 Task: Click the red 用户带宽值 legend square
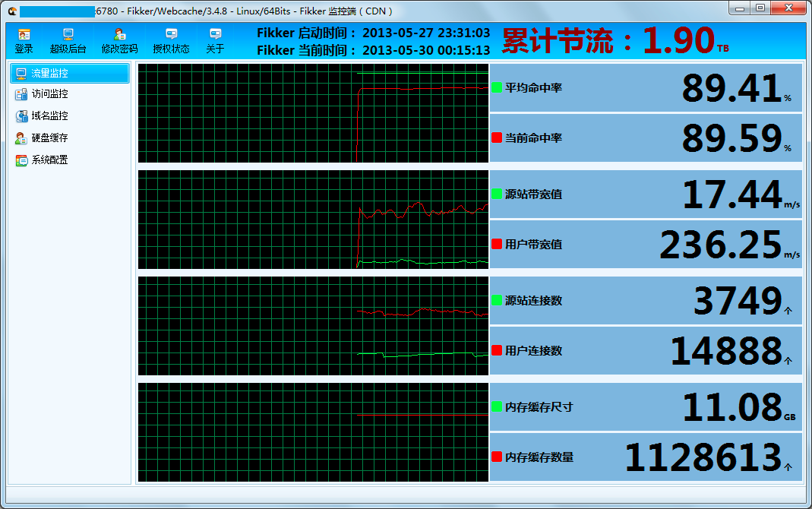(497, 244)
